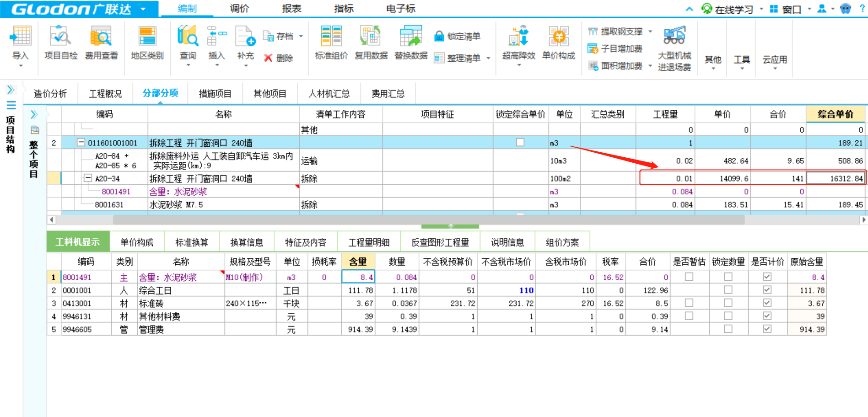Open the 补充 dropdown arrow
The height and width of the screenshot is (417, 868).
246,65
